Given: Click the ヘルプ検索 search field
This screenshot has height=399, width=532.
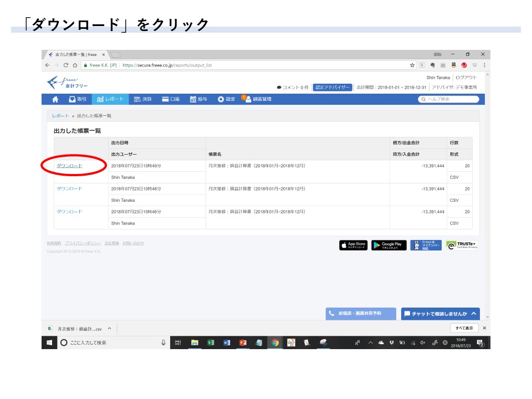Looking at the screenshot, I should [448, 99].
